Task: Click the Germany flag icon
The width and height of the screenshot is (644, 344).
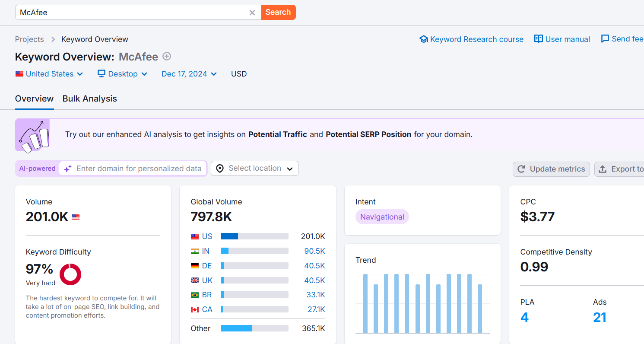Action: point(195,266)
